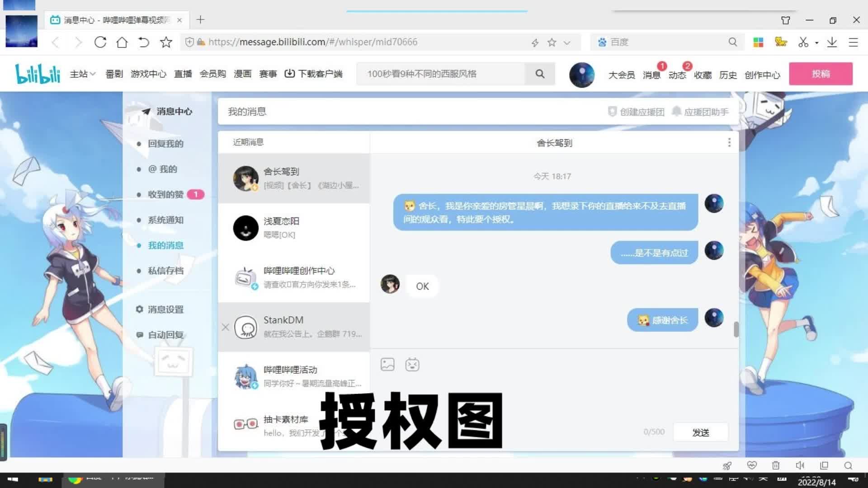Toggle 收到的赞 notification badge
This screenshot has height=488, width=868.
(197, 194)
